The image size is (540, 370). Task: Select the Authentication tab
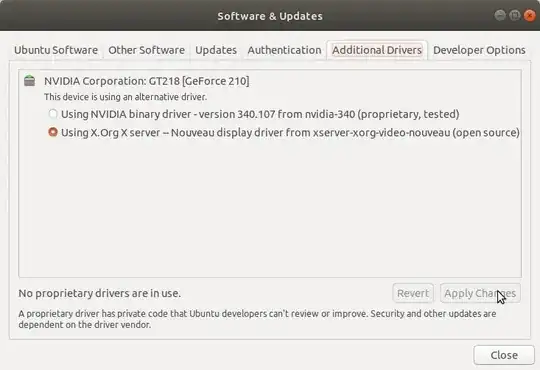pyautogui.click(x=284, y=50)
